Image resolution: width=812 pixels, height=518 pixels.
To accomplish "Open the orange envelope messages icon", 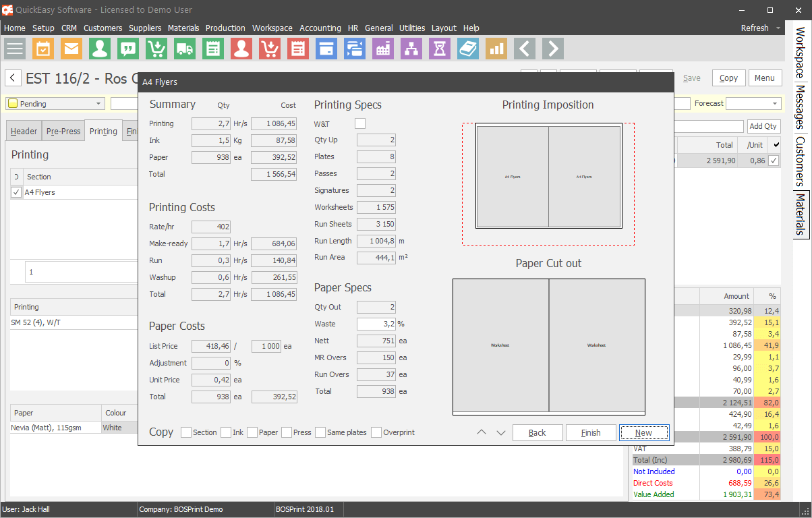I will click(x=71, y=49).
